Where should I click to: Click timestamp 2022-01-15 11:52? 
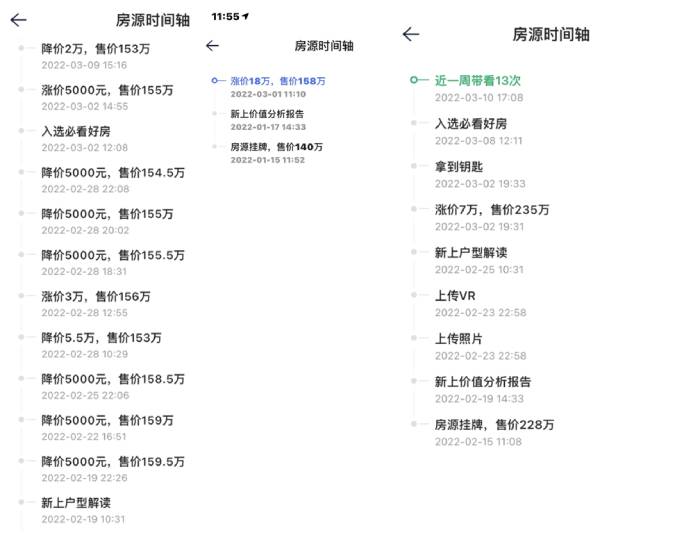(268, 160)
